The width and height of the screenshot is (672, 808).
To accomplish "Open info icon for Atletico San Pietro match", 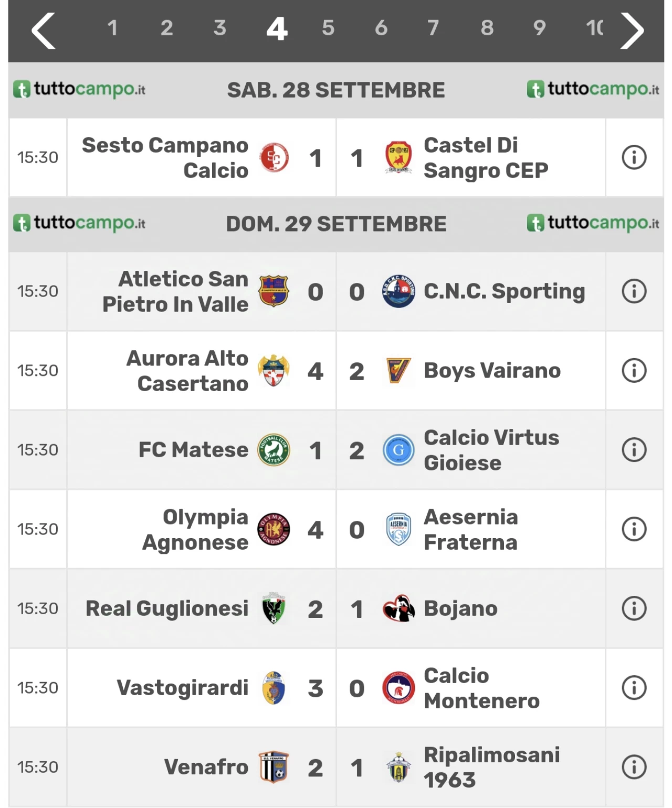I will pyautogui.click(x=634, y=291).
